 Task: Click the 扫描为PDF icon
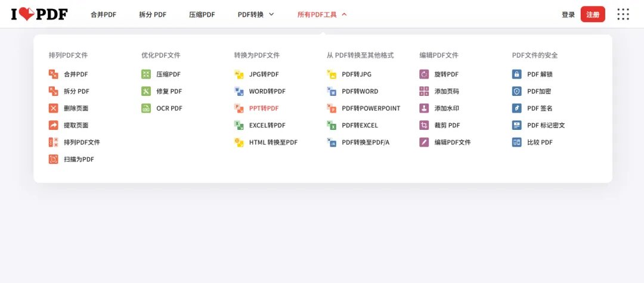(54, 159)
